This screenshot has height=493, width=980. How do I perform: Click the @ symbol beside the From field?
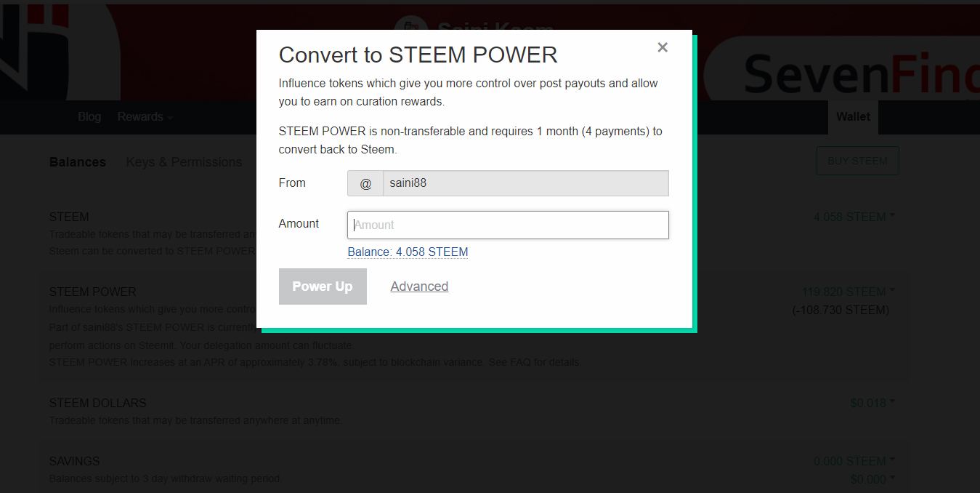click(x=365, y=183)
